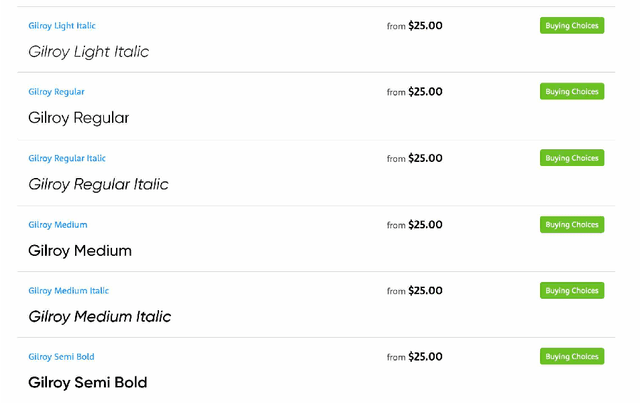The width and height of the screenshot is (640, 403).
Task: Open the small blue Gilroy Regular Italic link
Action: click(x=67, y=158)
